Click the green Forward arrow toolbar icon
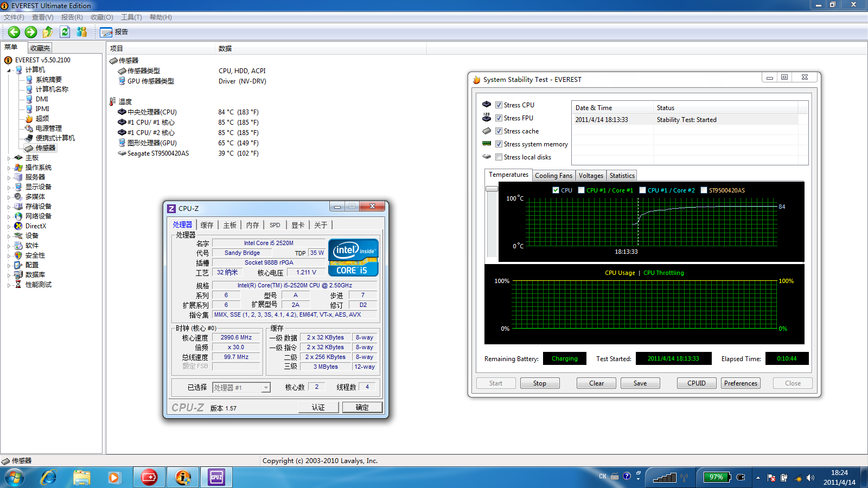The width and height of the screenshot is (868, 488). click(x=31, y=32)
